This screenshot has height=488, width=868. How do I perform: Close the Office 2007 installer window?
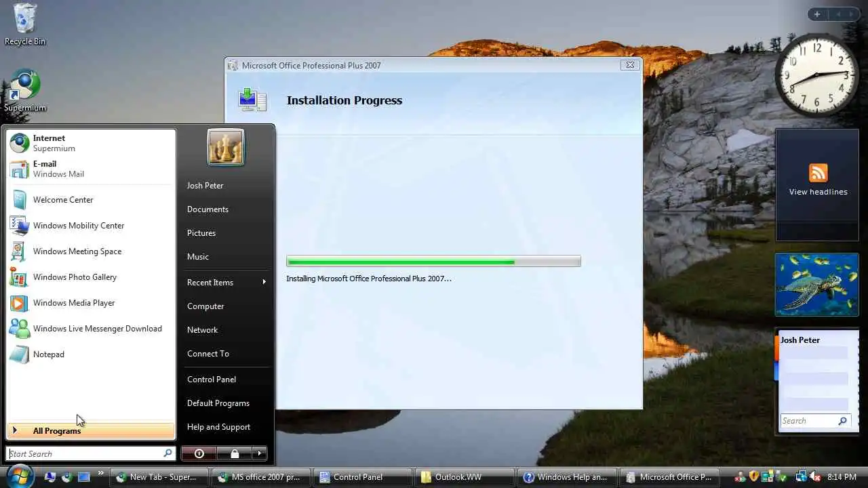630,65
